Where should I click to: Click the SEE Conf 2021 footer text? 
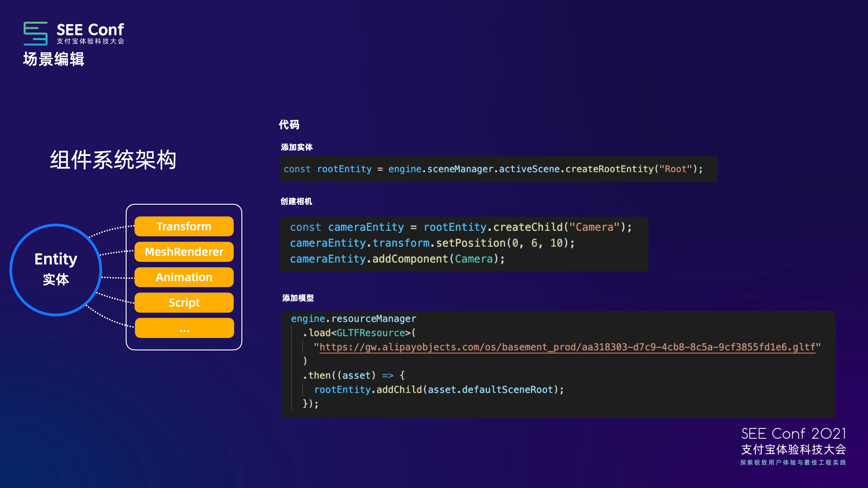click(x=794, y=434)
